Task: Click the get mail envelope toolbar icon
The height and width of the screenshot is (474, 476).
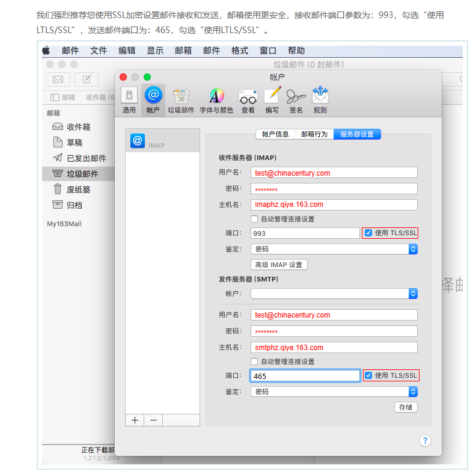Action: point(58,79)
